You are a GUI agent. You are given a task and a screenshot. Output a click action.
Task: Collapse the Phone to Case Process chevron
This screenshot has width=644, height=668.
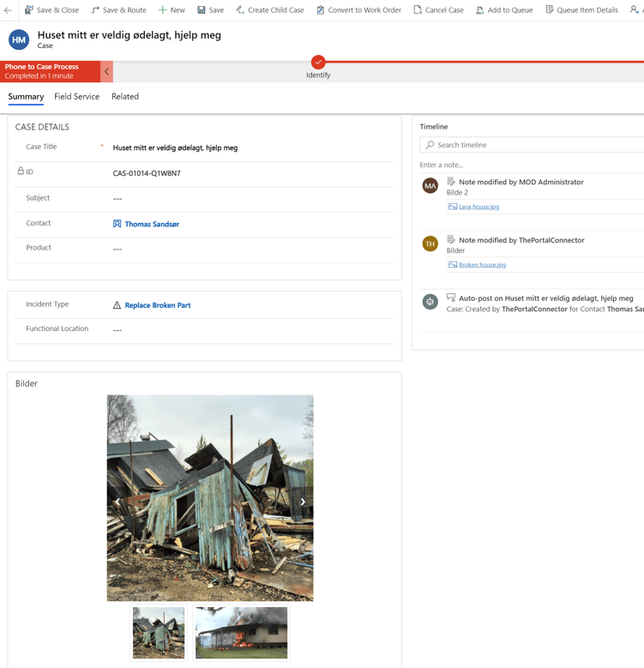[107, 71]
